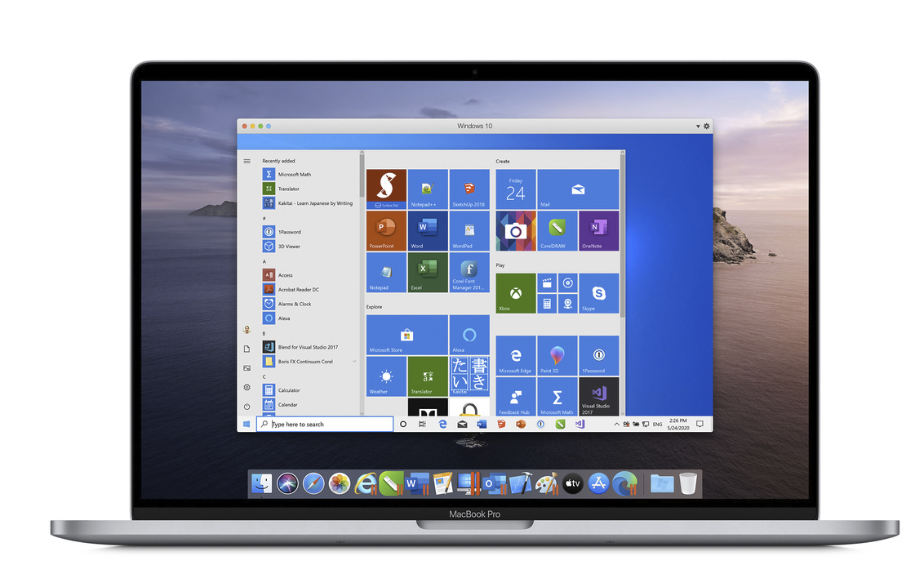924x565 pixels.
Task: Open the Surface Dial tile with S logo
Action: [x=386, y=189]
